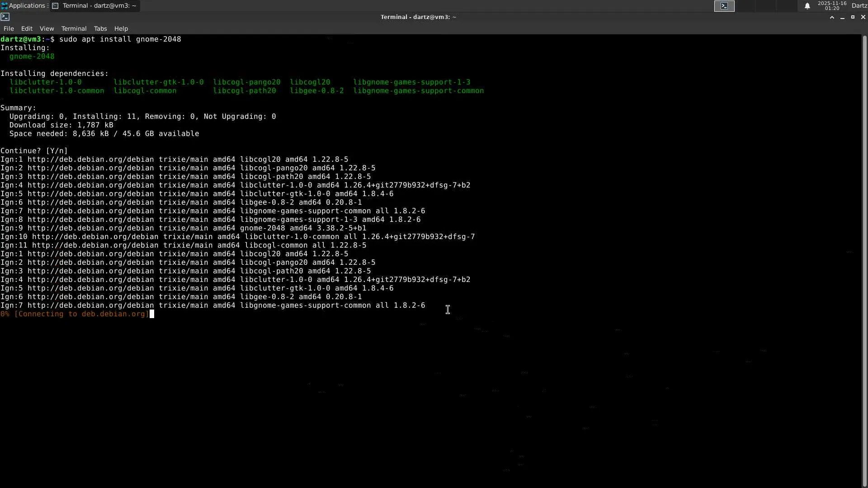The width and height of the screenshot is (868, 488).
Task: Expand the Terminal menu in menu bar
Action: tap(74, 28)
